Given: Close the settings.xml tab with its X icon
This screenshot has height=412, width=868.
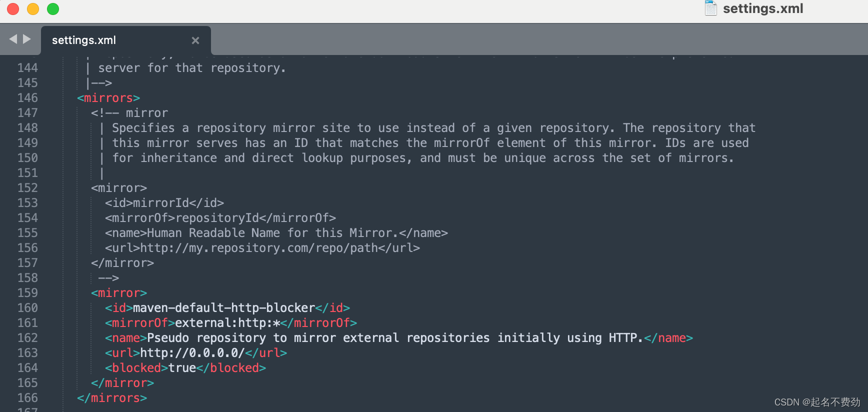Looking at the screenshot, I should [195, 40].
